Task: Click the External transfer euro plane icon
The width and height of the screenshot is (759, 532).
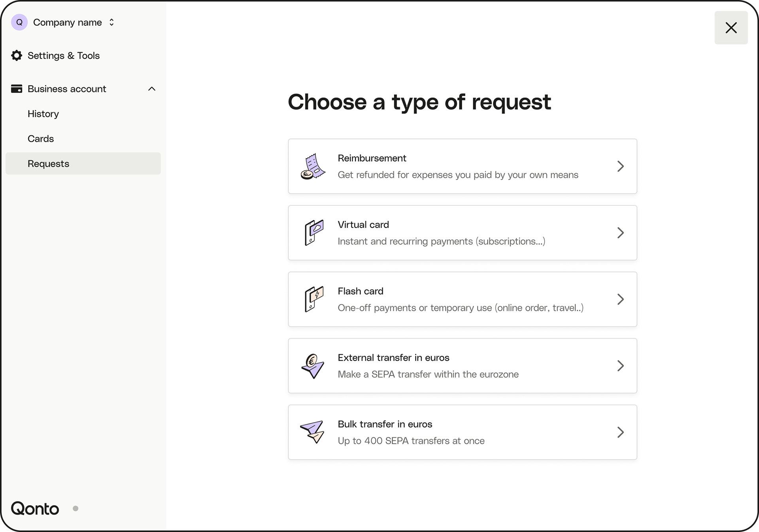Action: [313, 366]
